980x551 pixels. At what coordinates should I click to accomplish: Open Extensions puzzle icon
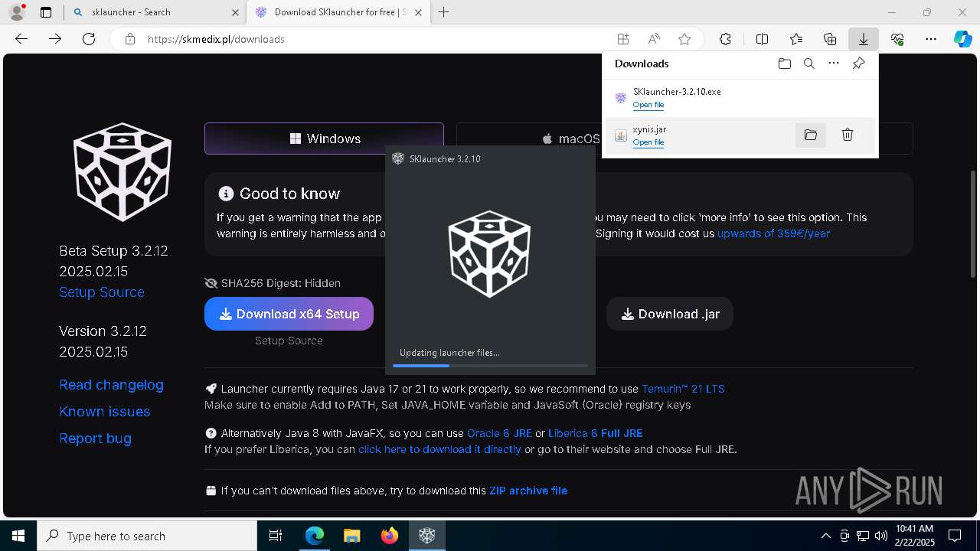point(726,39)
